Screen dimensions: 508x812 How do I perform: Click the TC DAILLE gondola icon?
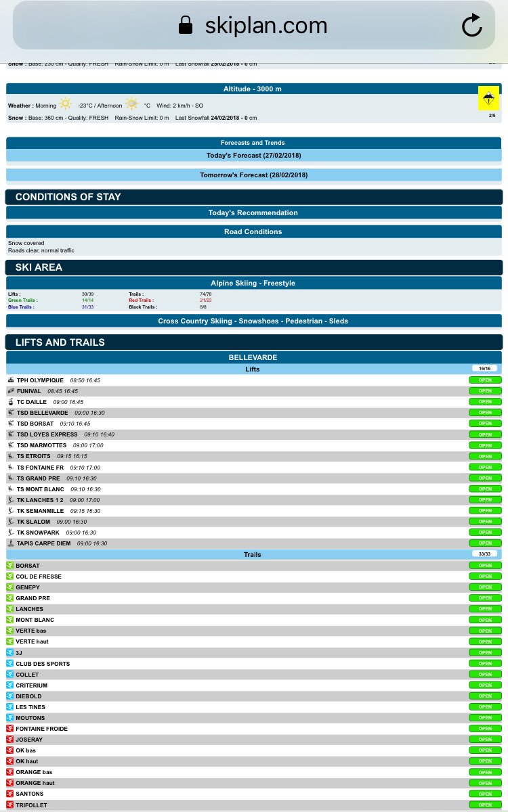point(11,402)
